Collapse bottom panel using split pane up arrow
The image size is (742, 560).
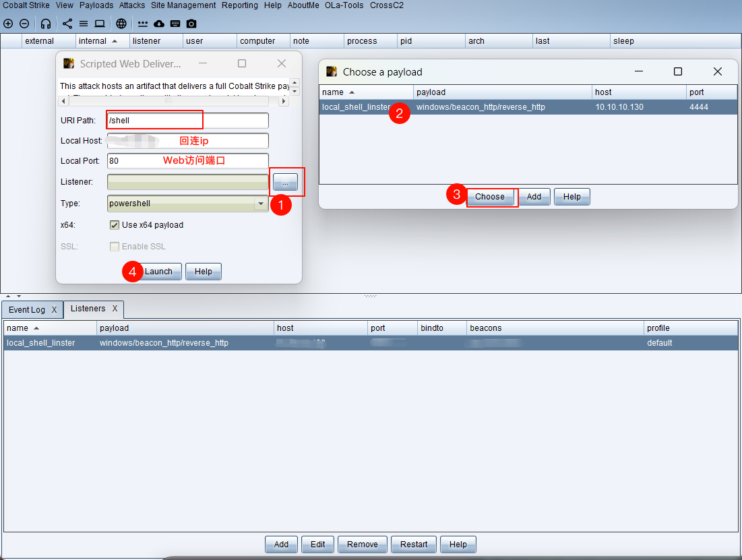[8, 296]
